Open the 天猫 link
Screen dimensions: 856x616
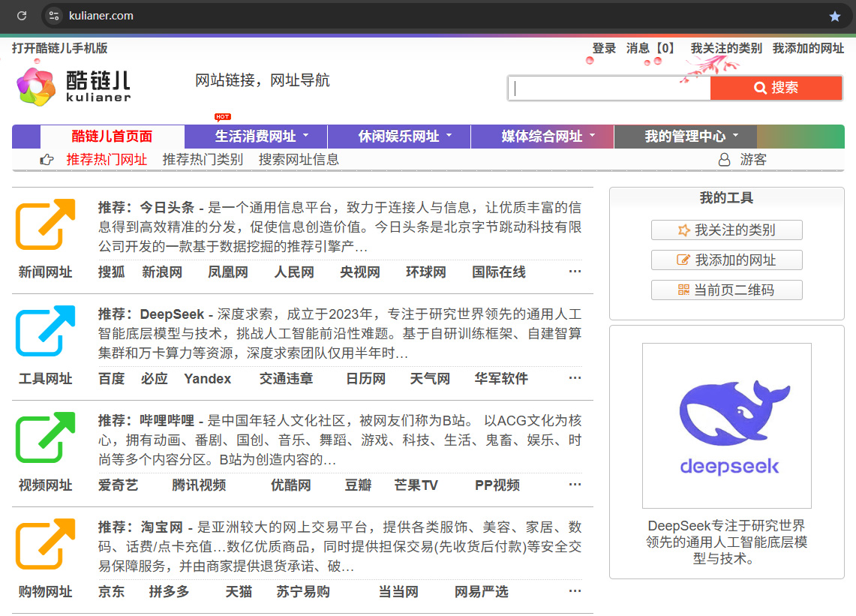click(239, 591)
